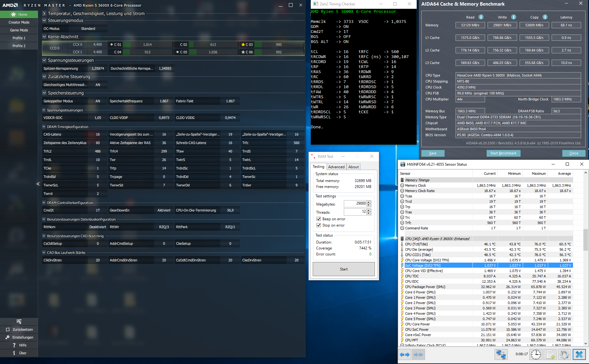Collapse the DRAM-Timingkonfiguration section

(44, 127)
